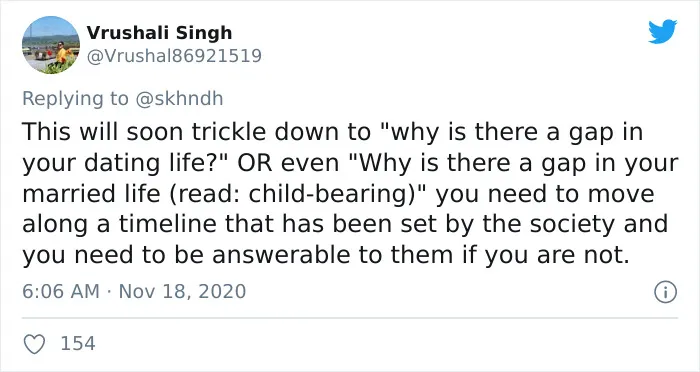Open the Vrushali Singh display name
The image size is (700, 372).
pos(159,33)
